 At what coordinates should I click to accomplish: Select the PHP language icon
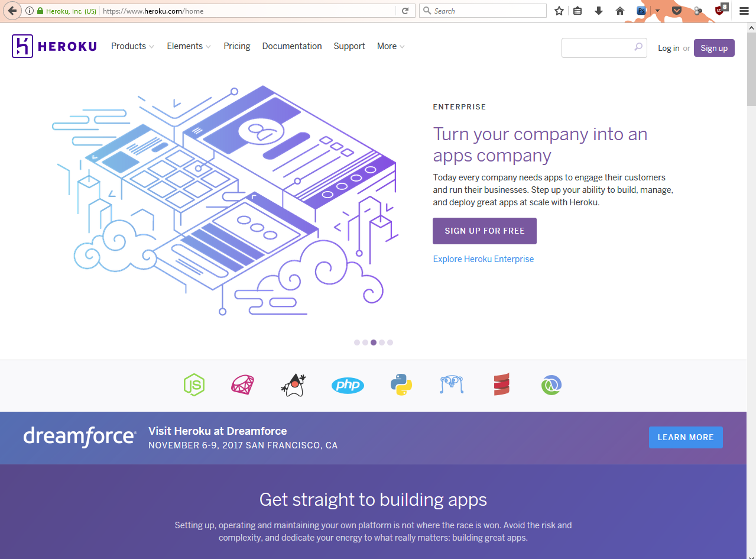coord(348,386)
